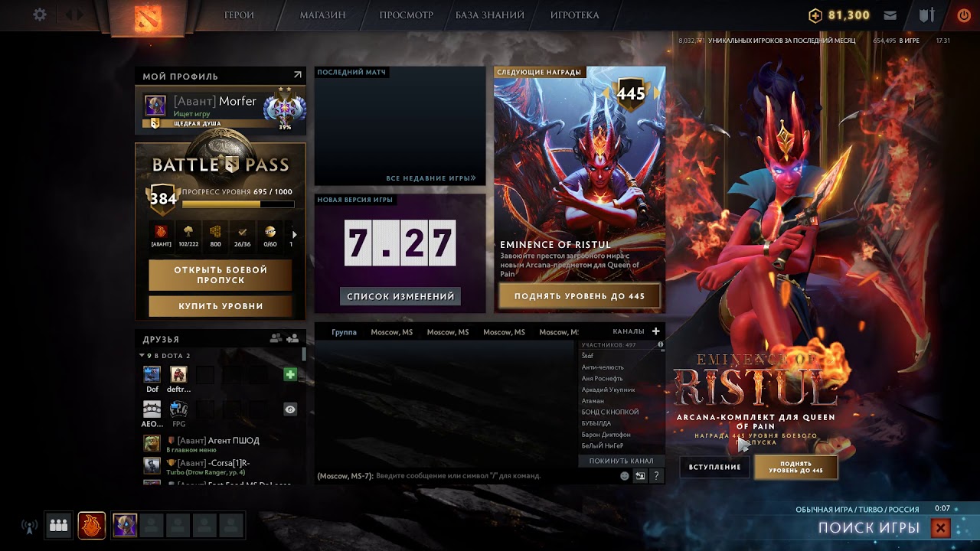The width and height of the screenshot is (980, 551).
Task: Collapse the '9 в Dota 2' friends group
Action: tap(142, 356)
